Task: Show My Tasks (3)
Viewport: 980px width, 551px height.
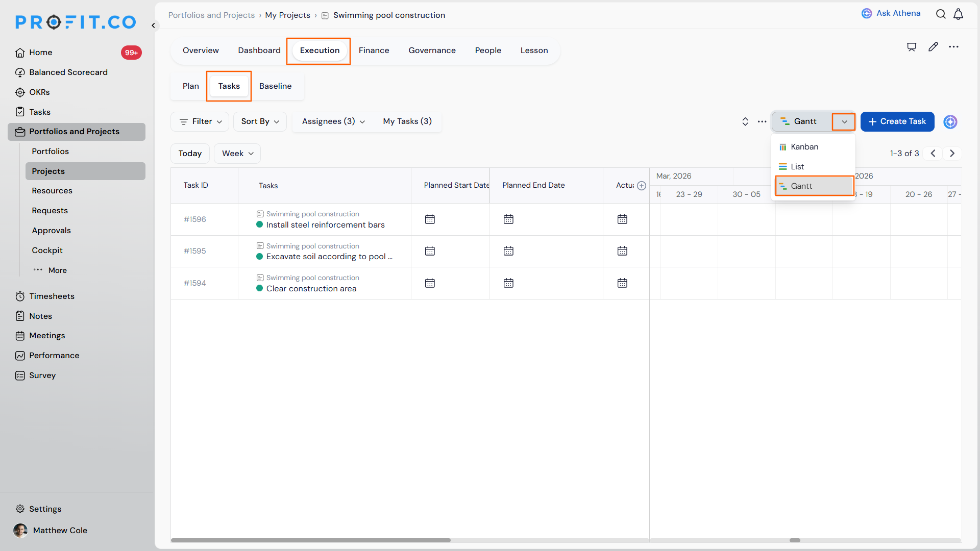Action: pos(407,121)
